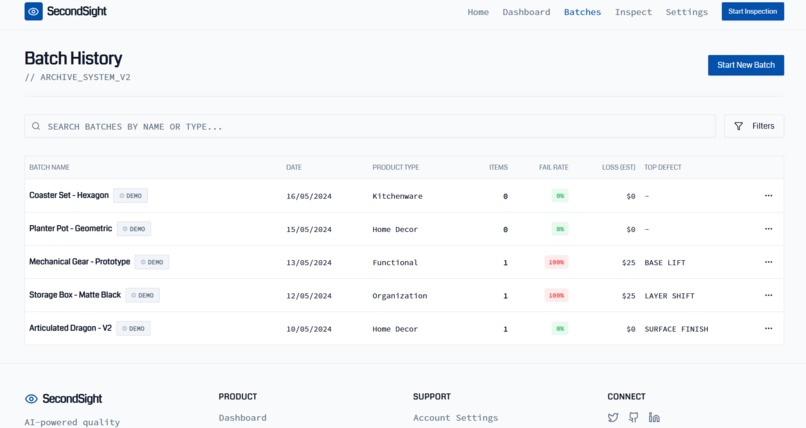Click the Functional product type cell
This screenshot has height=428, width=806.
click(395, 263)
